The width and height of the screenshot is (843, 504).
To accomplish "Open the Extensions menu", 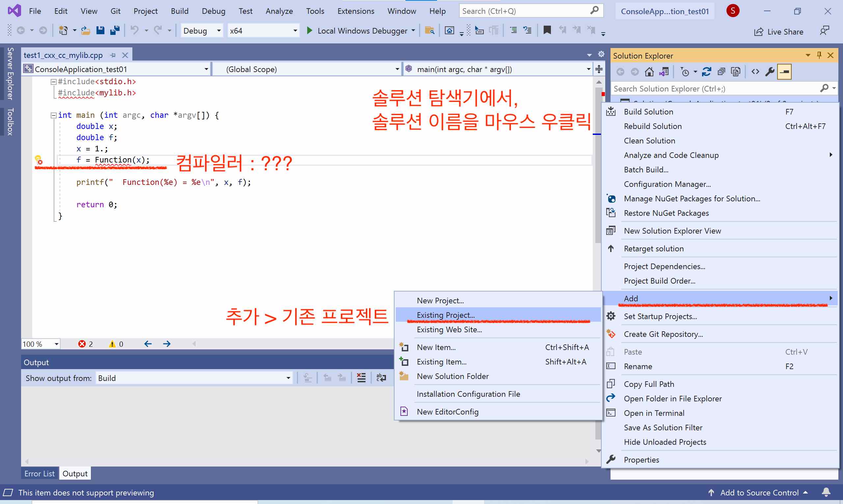I will pyautogui.click(x=356, y=11).
